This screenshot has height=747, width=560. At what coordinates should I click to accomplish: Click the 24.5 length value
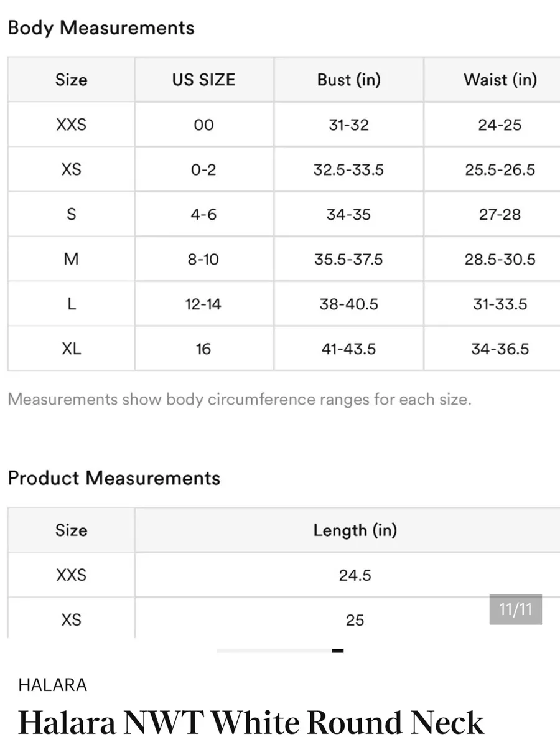[x=355, y=575]
